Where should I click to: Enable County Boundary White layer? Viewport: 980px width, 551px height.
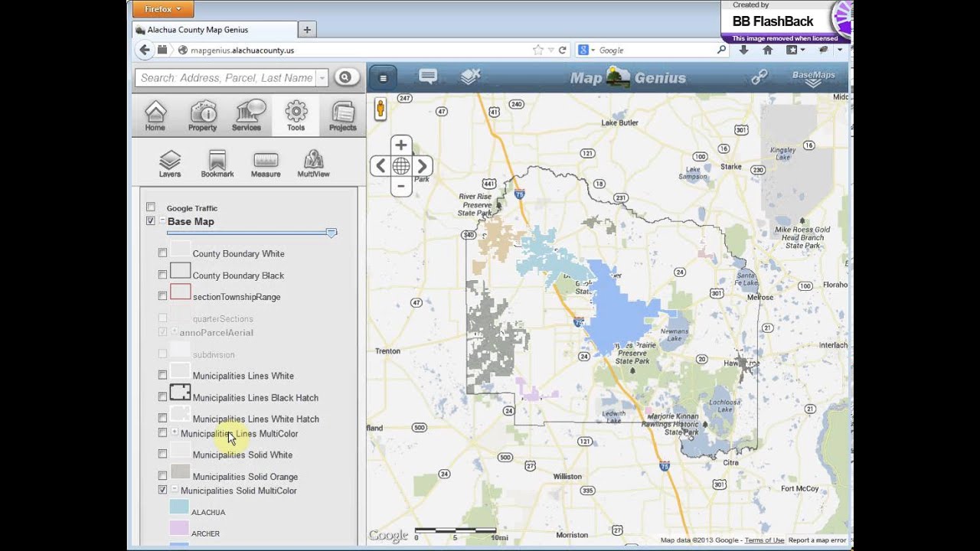pos(162,253)
